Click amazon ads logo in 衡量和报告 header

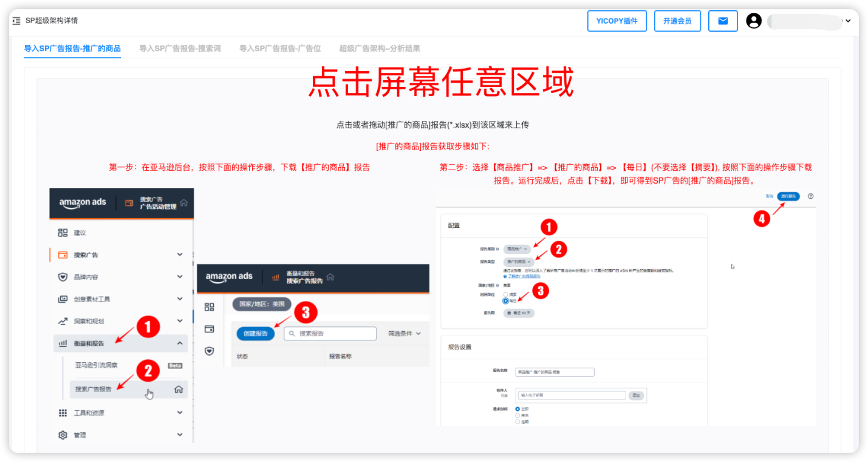229,277
